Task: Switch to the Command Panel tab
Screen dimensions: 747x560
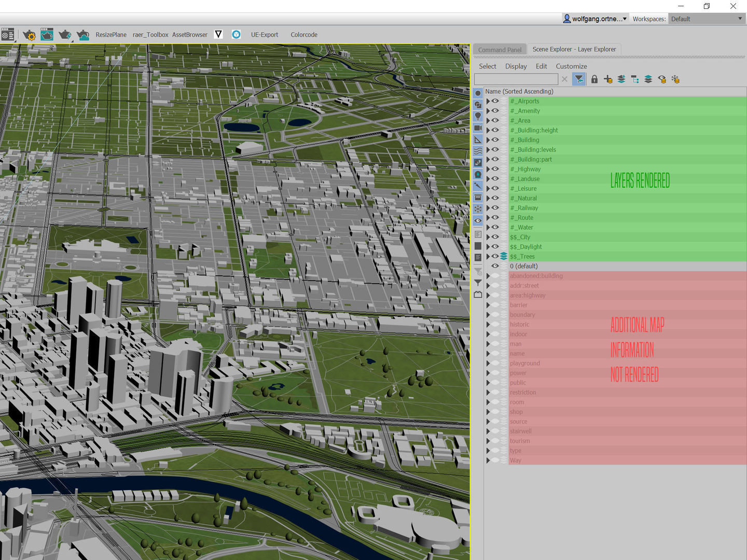Action: coord(500,49)
